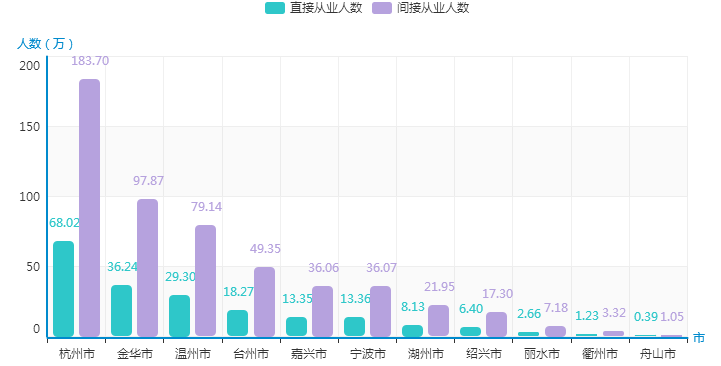Click the purple 97.87 bar for 金华市
Viewport: 721px width, 366px height.
coord(147,268)
